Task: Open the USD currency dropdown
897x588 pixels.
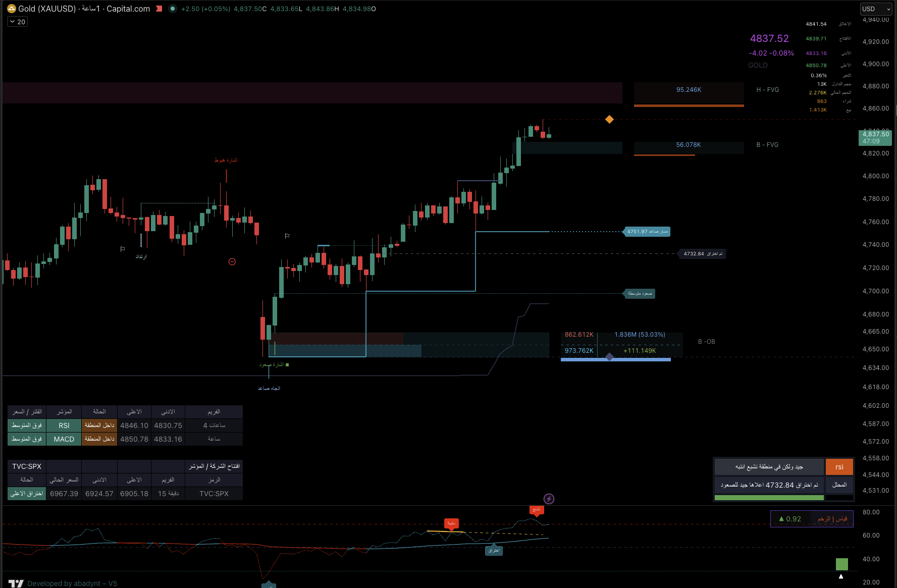Action: [x=876, y=9]
